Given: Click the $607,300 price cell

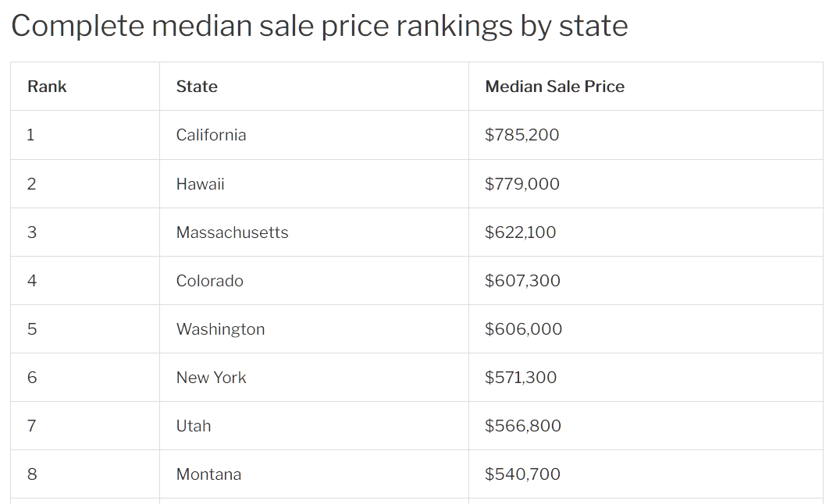Looking at the screenshot, I should (522, 281).
